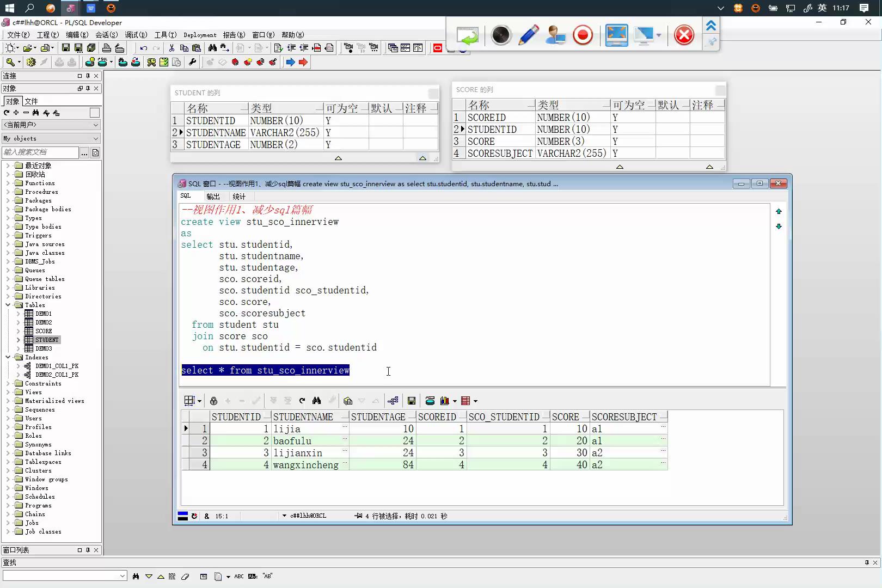Open the grid mode dropdown arrow in result toolbar

coord(199,401)
